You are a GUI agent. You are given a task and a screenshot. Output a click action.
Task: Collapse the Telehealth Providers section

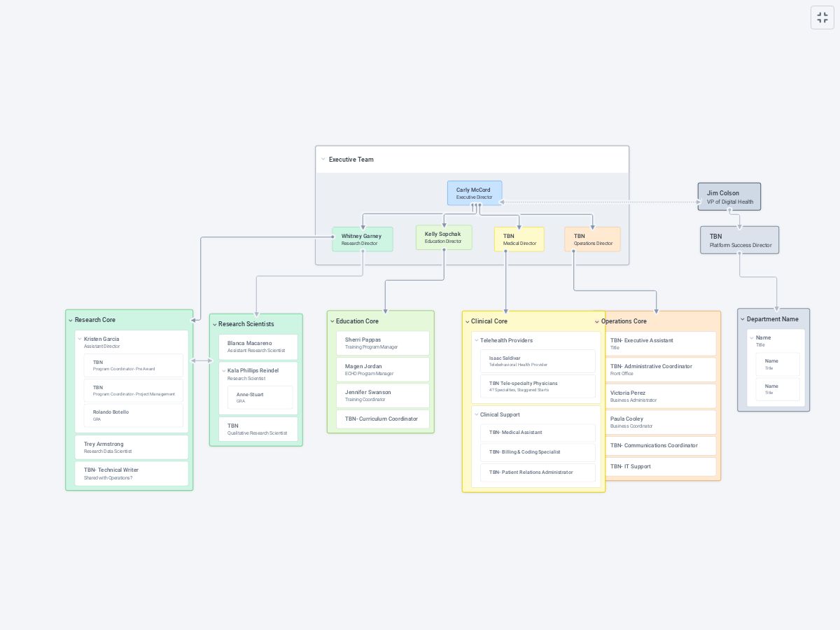(x=476, y=341)
